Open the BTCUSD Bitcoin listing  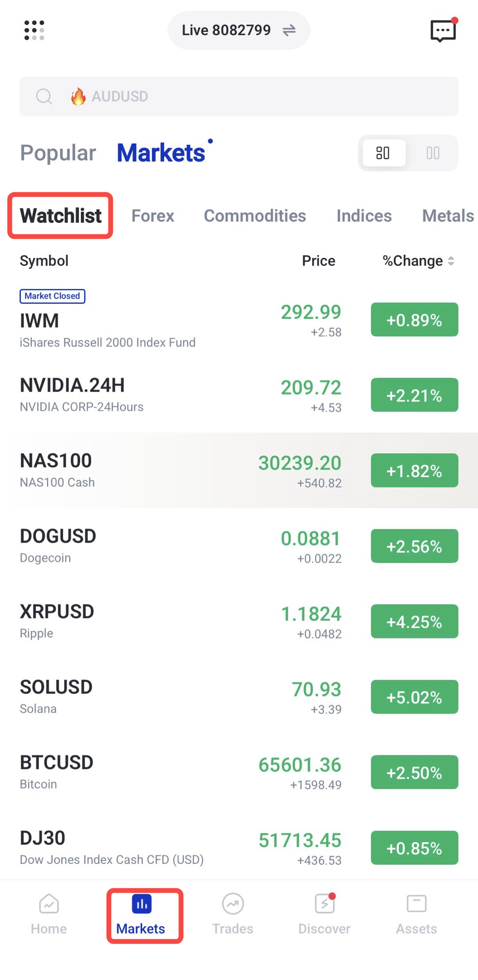click(x=239, y=772)
